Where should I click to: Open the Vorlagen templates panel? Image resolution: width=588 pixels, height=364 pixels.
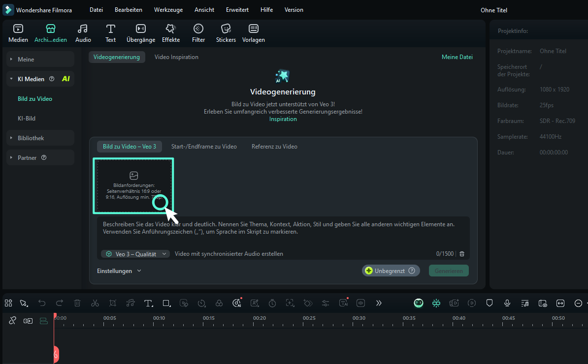(x=254, y=33)
